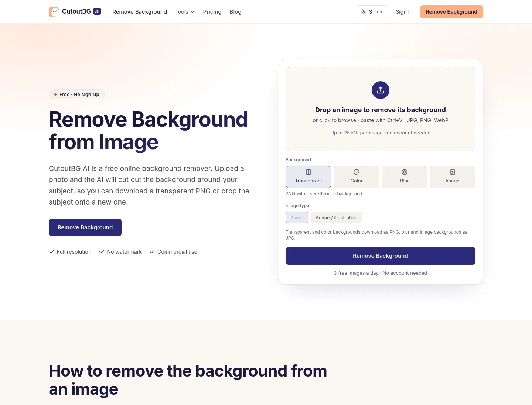532x405 pixels.
Task: Click the aperture icon in the Blur option
Action: (x=405, y=172)
